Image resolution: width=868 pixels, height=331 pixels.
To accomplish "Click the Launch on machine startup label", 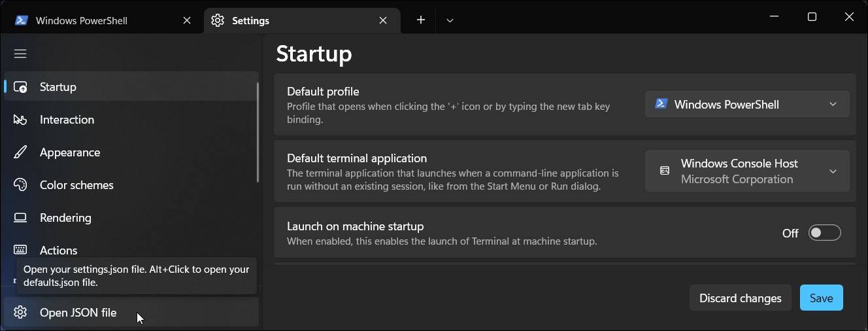I will (356, 226).
